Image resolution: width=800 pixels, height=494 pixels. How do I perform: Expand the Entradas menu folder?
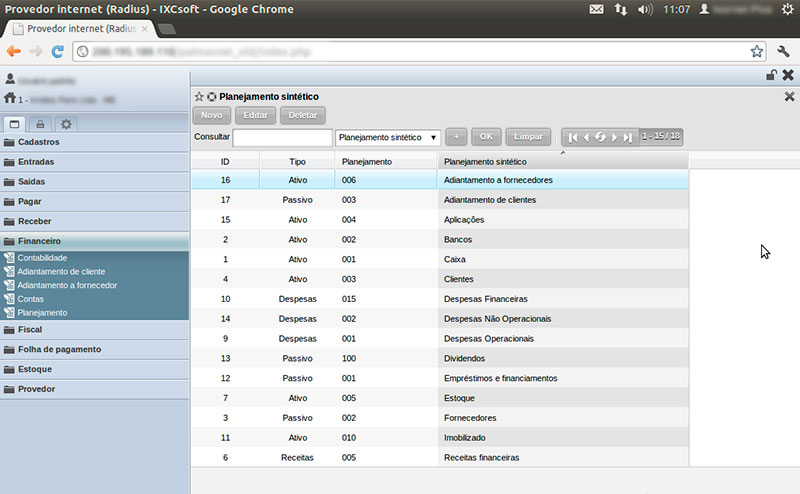[94, 162]
